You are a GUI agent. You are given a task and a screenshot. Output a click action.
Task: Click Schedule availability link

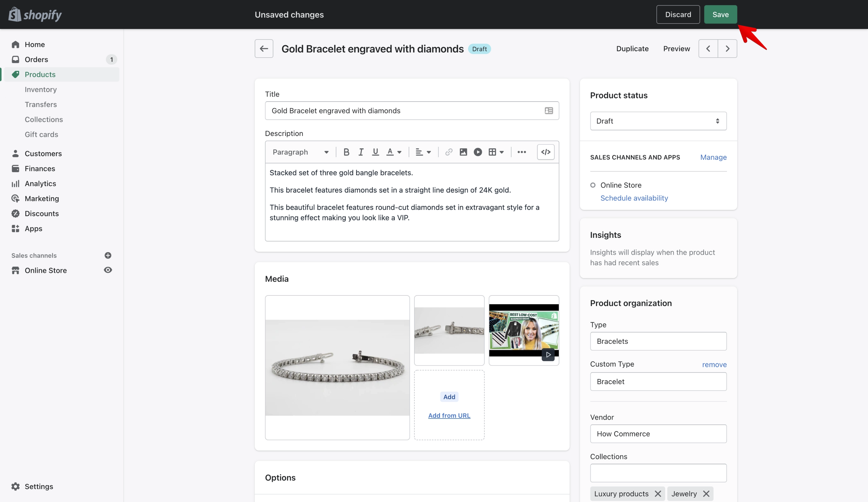[x=634, y=198]
